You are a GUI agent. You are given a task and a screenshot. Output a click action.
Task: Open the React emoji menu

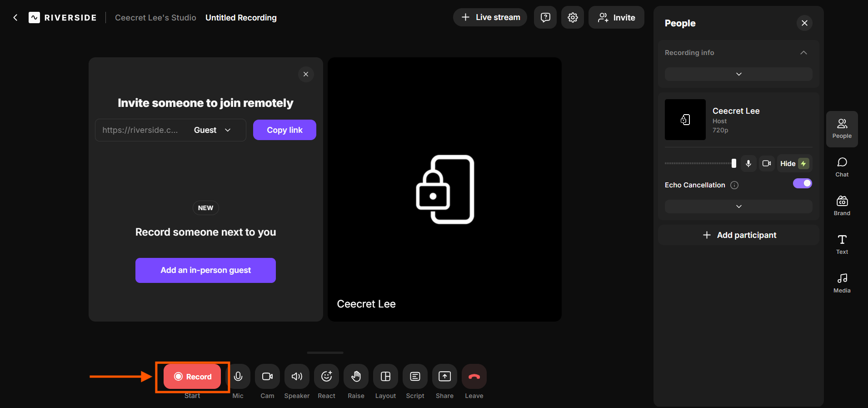(x=326, y=377)
